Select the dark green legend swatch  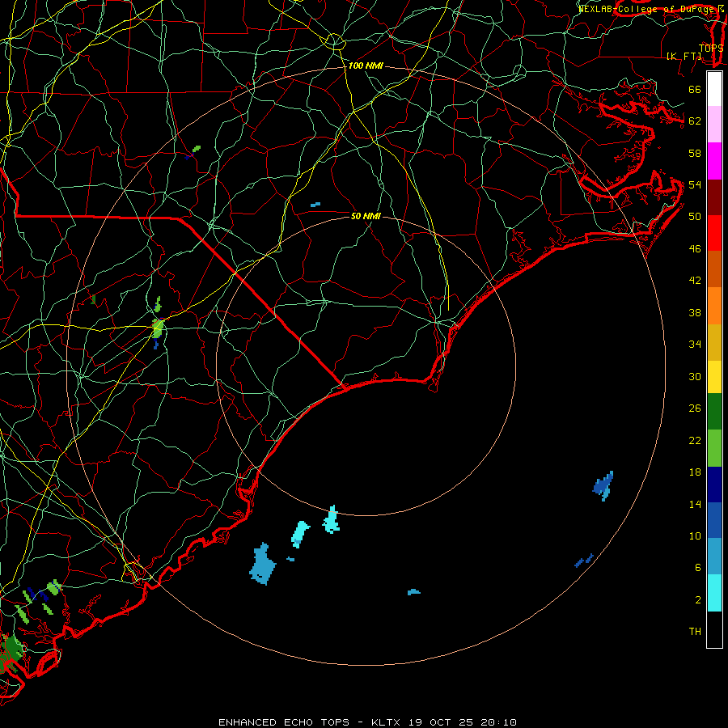[714, 412]
